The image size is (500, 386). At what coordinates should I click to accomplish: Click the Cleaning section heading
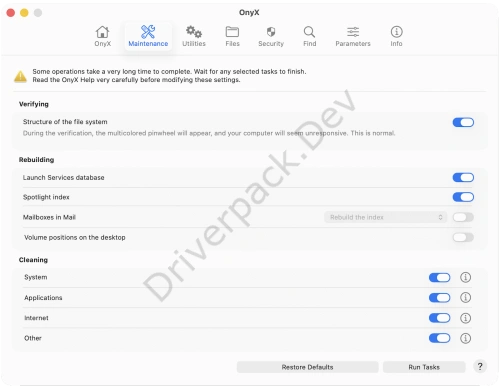click(x=33, y=260)
